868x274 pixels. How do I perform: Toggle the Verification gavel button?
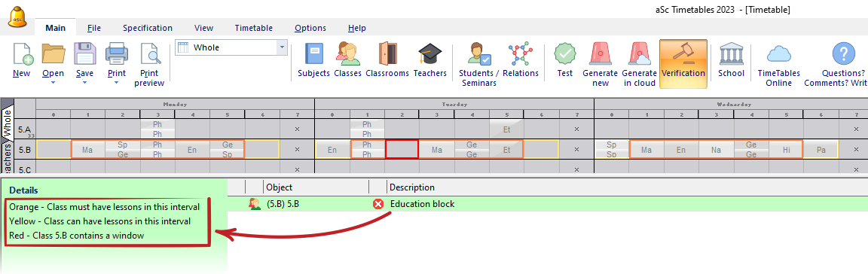(x=683, y=64)
